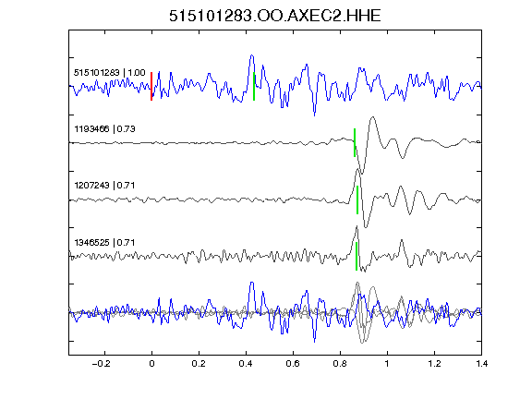Viewport: 532px width, 399px height.
Task: Click the x-axis tick label 0.2
Action: [199, 364]
